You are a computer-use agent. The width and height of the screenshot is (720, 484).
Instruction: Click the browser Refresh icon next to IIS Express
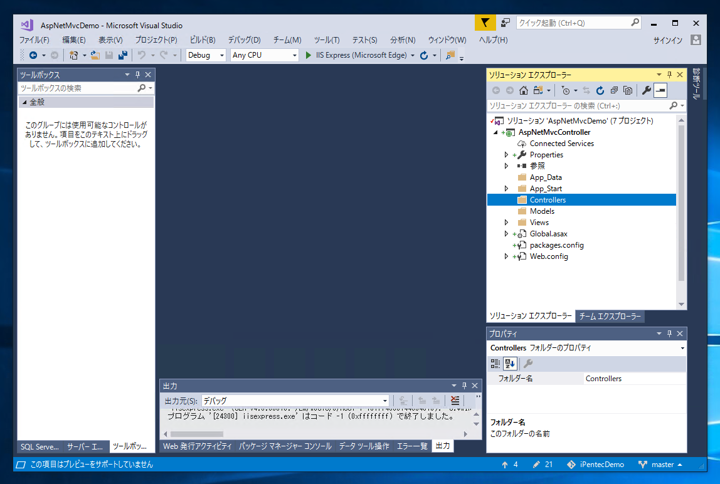(x=424, y=55)
